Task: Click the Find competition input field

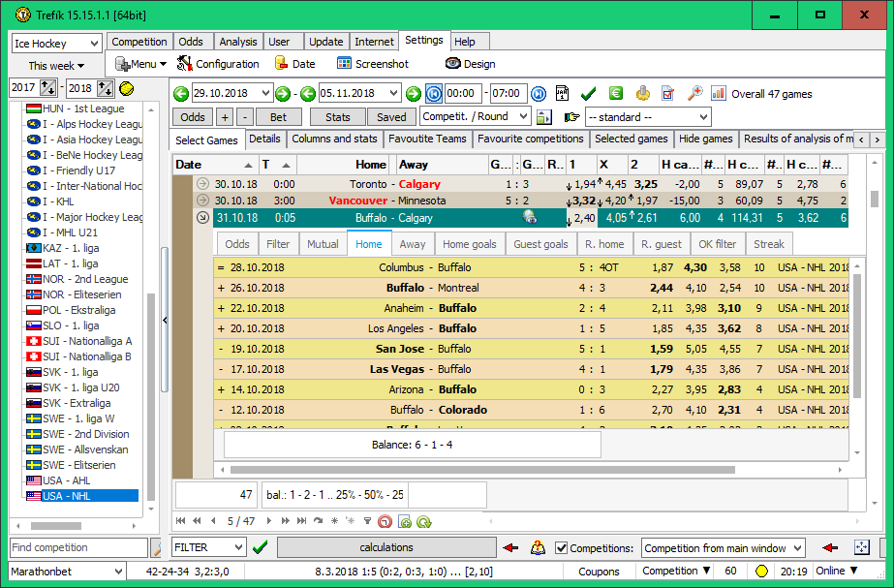Action: pyautogui.click(x=77, y=548)
